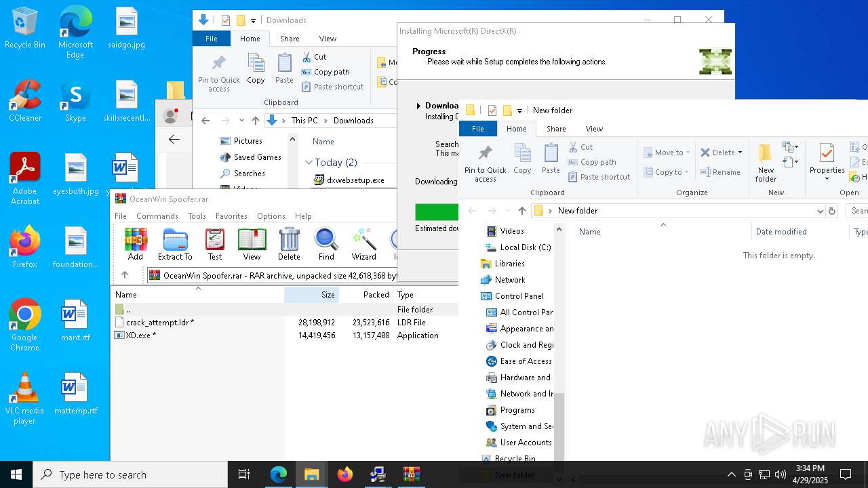The width and height of the screenshot is (868, 488).
Task: Open quick access toolbar dropdown in New folder window
Action: 519,110
